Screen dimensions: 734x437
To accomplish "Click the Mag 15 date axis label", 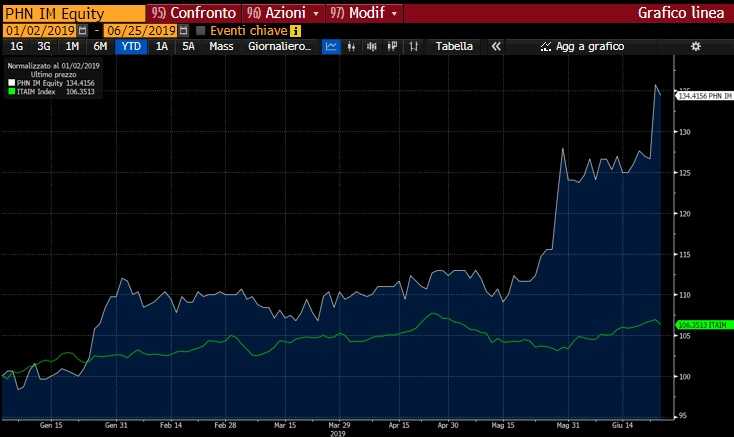I will pyautogui.click(x=503, y=425).
